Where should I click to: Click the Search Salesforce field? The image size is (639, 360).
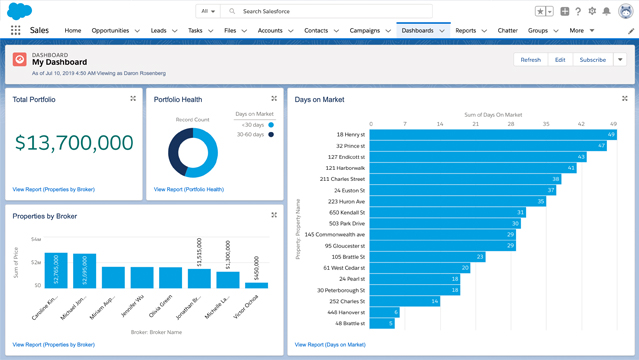click(326, 11)
